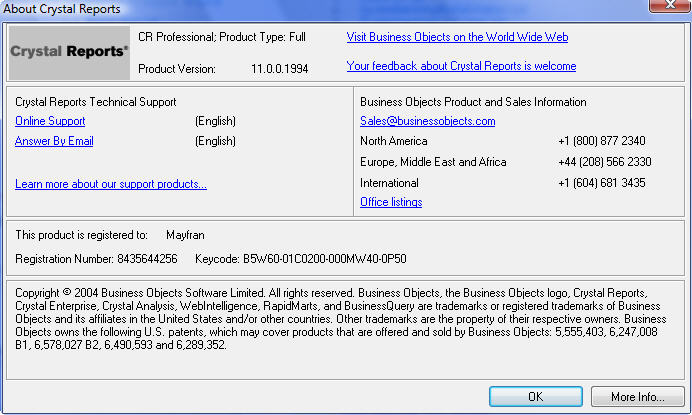Click the keycode B5W60-01C0200-000MW40-0P50

[325, 259]
